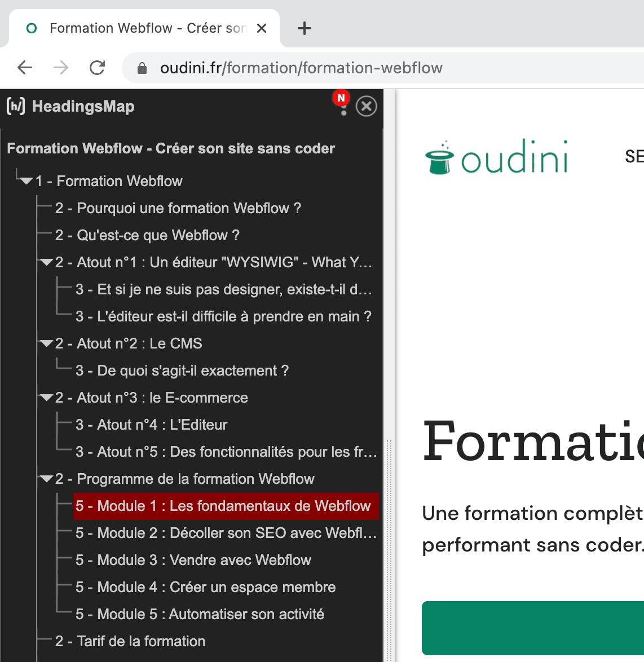Close the Formation Webflow browser tab
Image resolution: width=644 pixels, height=662 pixels.
point(262,28)
